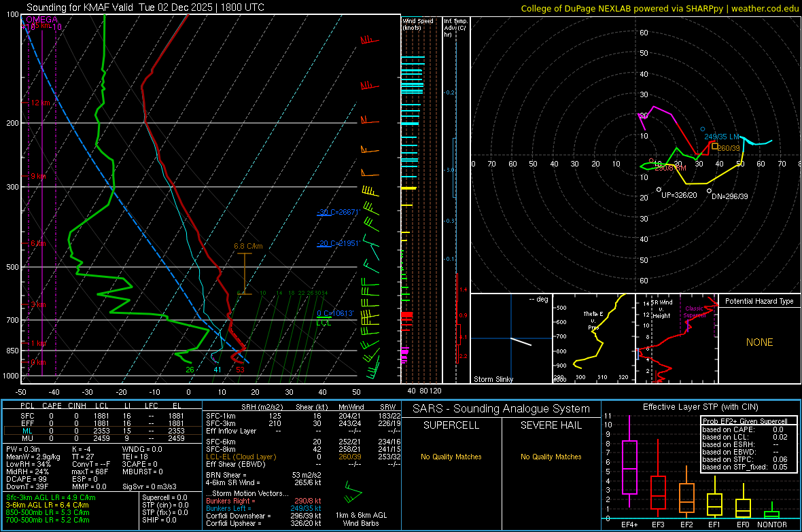Click the 'SigSvr = 0 m3/s3' value
Image resolution: width=802 pixels, height=532 pixels.
150,487
